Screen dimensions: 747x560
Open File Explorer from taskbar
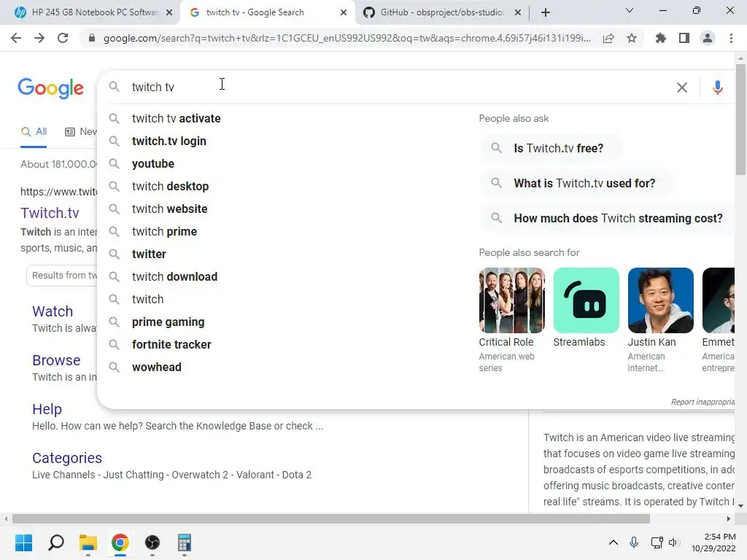click(x=88, y=542)
